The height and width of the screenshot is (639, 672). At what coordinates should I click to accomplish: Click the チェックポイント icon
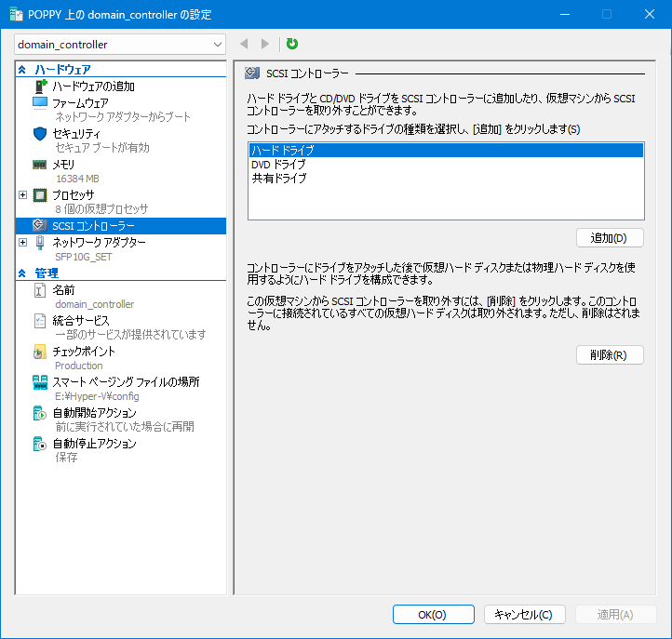(40, 352)
